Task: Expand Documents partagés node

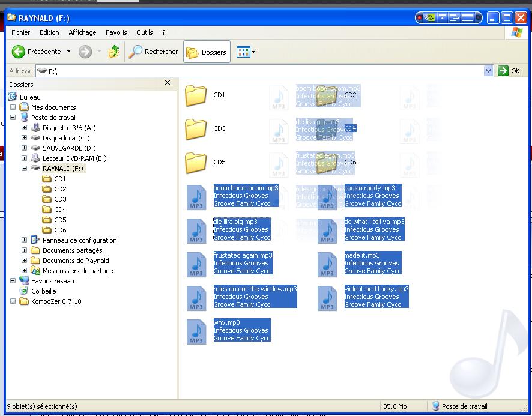Action: tap(24, 250)
